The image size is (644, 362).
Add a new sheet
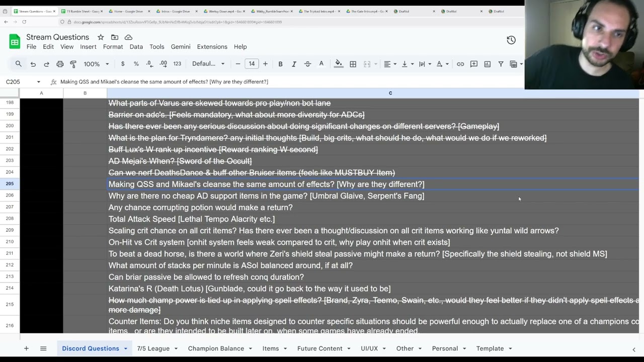[x=26, y=348]
